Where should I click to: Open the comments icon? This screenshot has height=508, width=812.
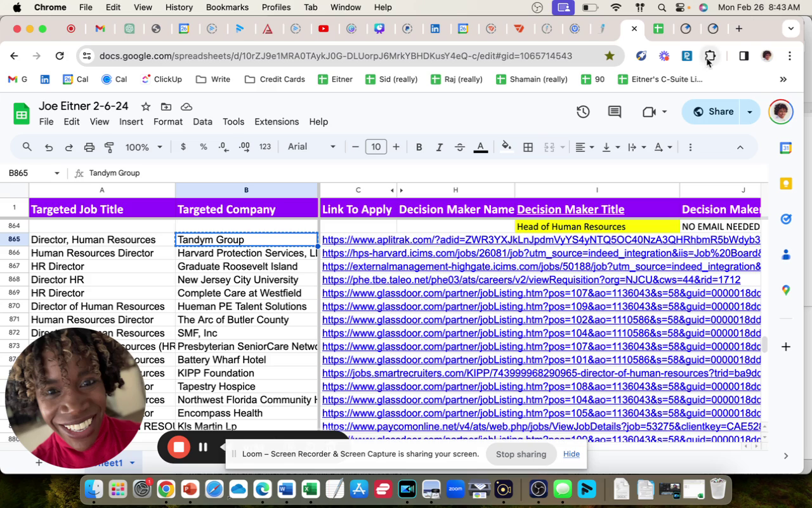[614, 112]
